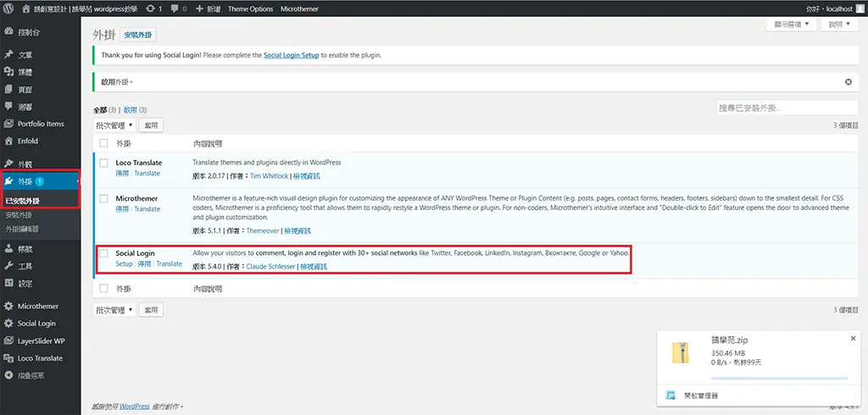Click the Loco Translate icon in sidebar

8,358
